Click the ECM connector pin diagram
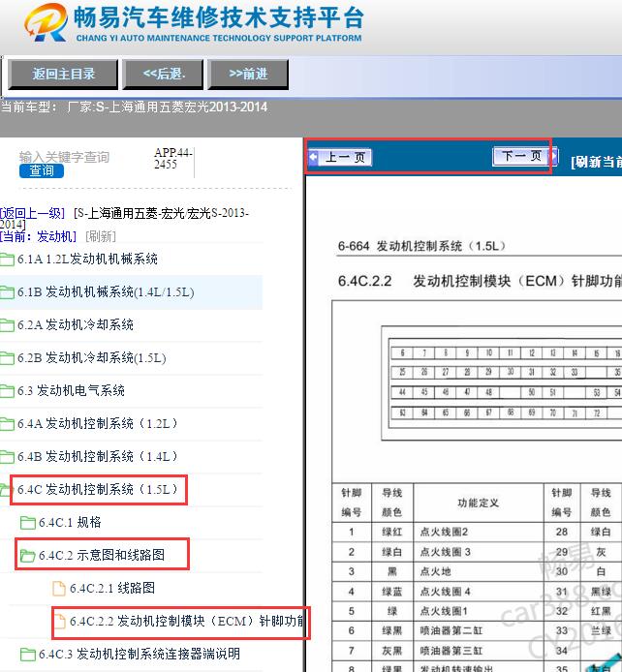Screen dimensions: 622x672 [x=502, y=382]
